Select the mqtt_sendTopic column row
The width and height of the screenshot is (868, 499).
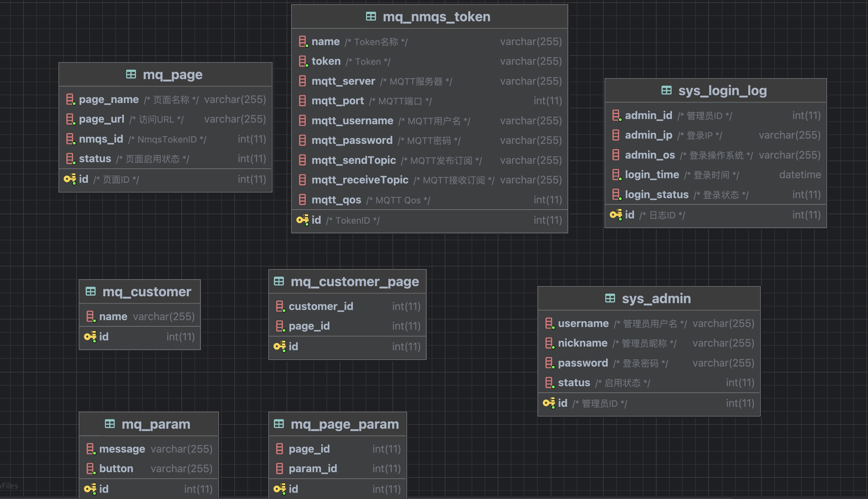429,160
